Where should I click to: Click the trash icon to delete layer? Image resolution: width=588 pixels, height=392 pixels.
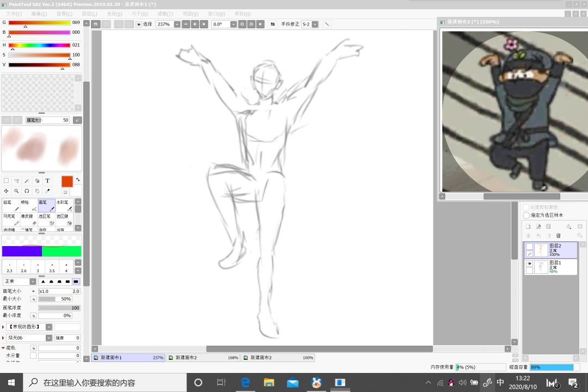pyautogui.click(x=558, y=236)
